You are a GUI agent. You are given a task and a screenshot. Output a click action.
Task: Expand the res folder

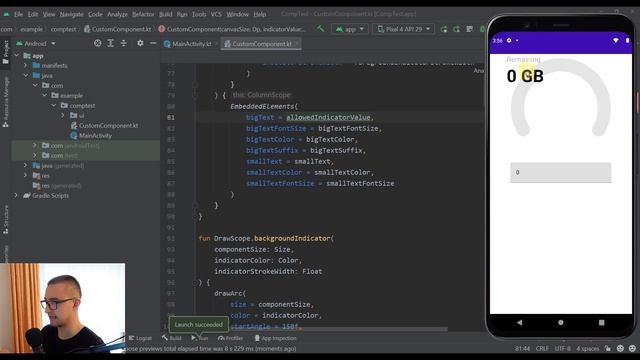coord(26,176)
